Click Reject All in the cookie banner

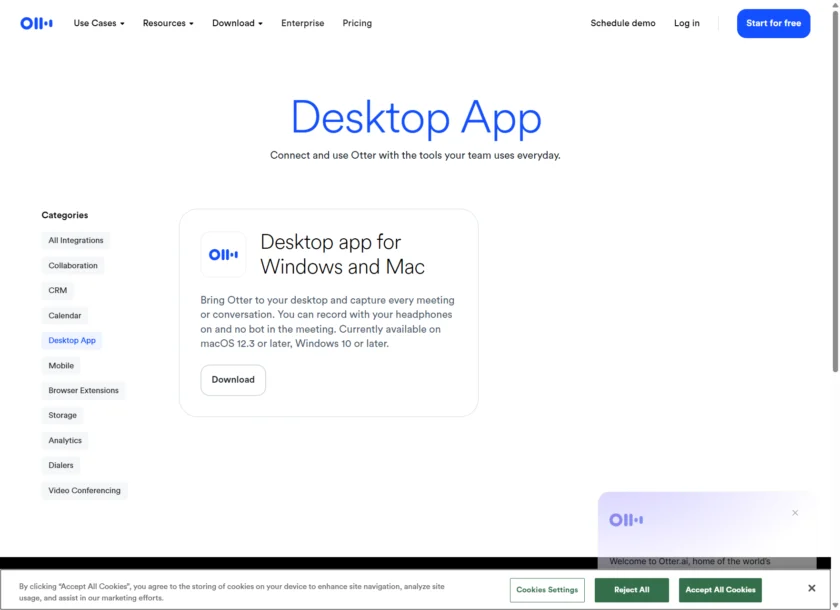(x=631, y=590)
